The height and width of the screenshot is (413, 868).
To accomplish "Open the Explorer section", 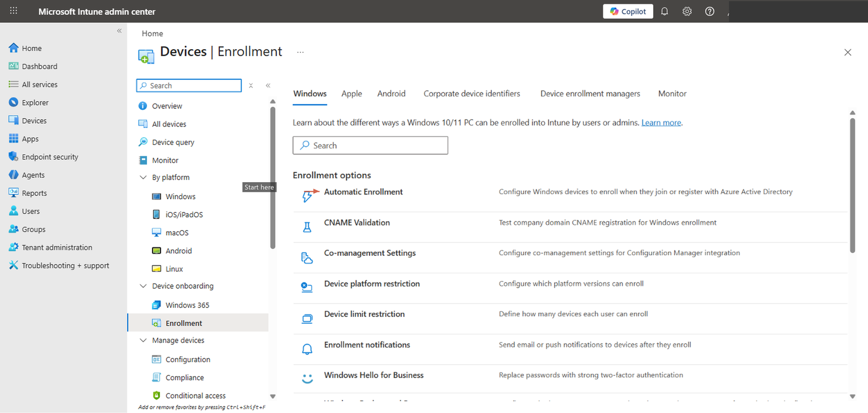I will click(35, 102).
